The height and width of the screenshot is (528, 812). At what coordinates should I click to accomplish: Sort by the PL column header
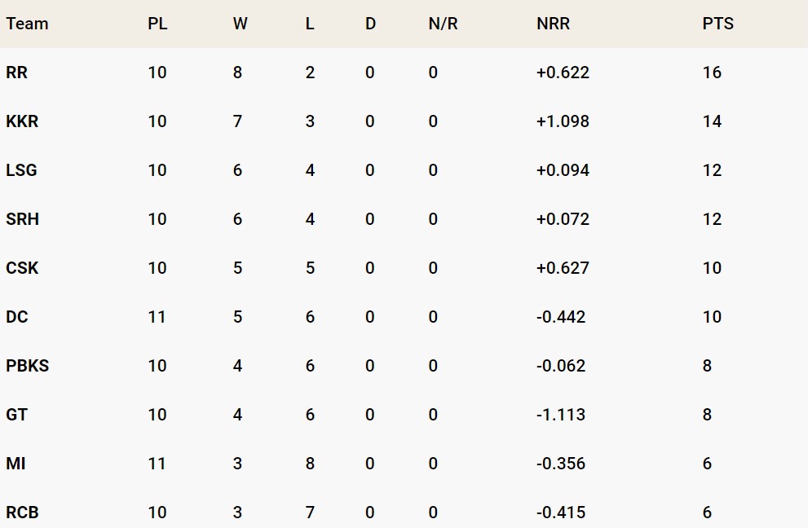157,24
